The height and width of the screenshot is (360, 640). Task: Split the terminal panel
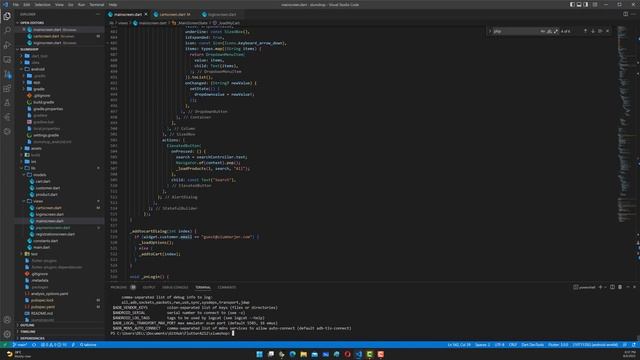pyautogui.click(x=612, y=287)
